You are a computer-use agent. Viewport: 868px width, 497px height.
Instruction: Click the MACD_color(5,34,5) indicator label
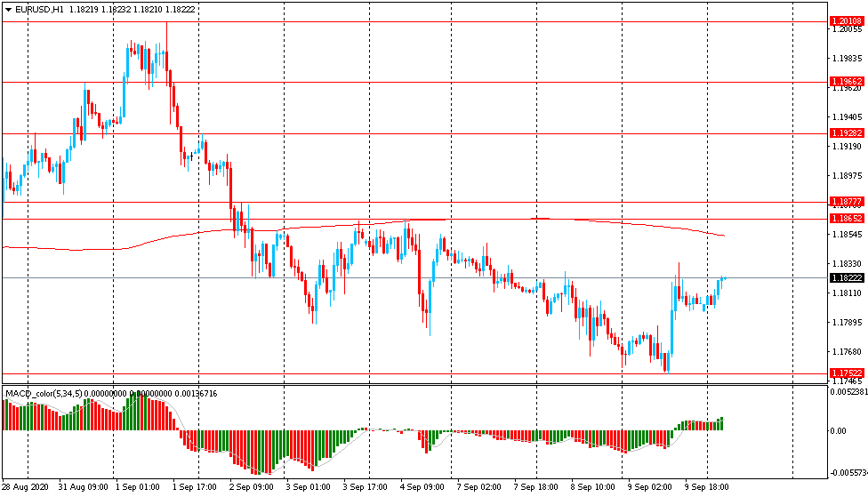(x=44, y=394)
